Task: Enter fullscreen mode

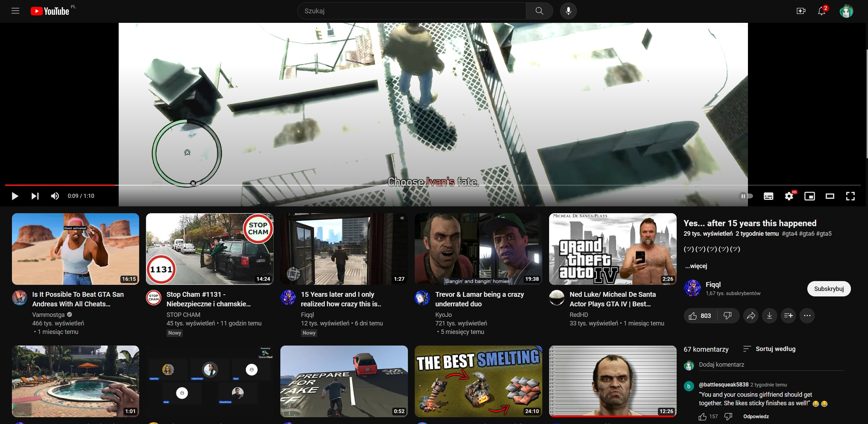Action: 851,196
